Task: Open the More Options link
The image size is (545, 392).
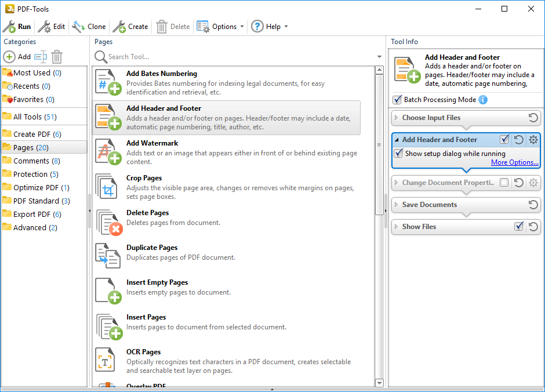Action: pyautogui.click(x=514, y=162)
